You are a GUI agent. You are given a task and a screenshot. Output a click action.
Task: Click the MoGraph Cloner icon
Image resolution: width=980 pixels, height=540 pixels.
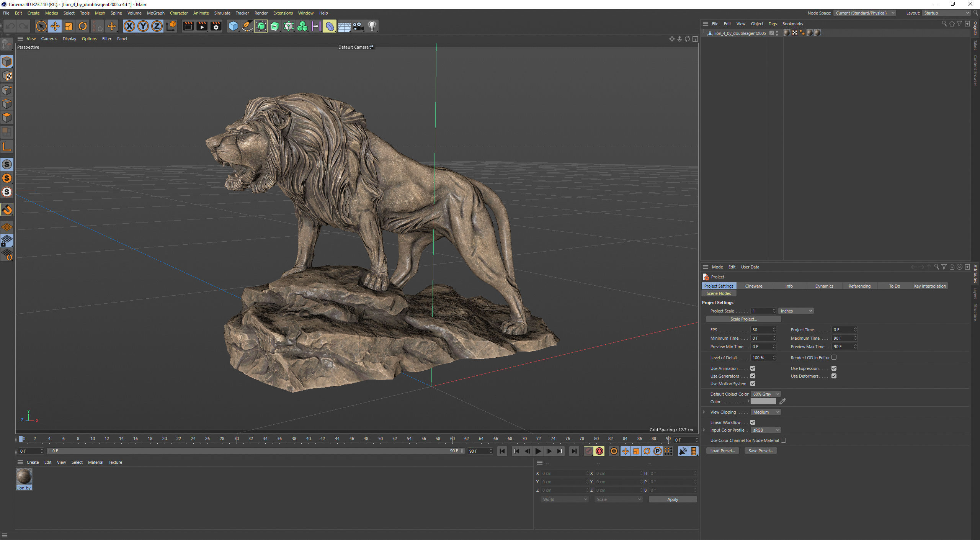(302, 26)
